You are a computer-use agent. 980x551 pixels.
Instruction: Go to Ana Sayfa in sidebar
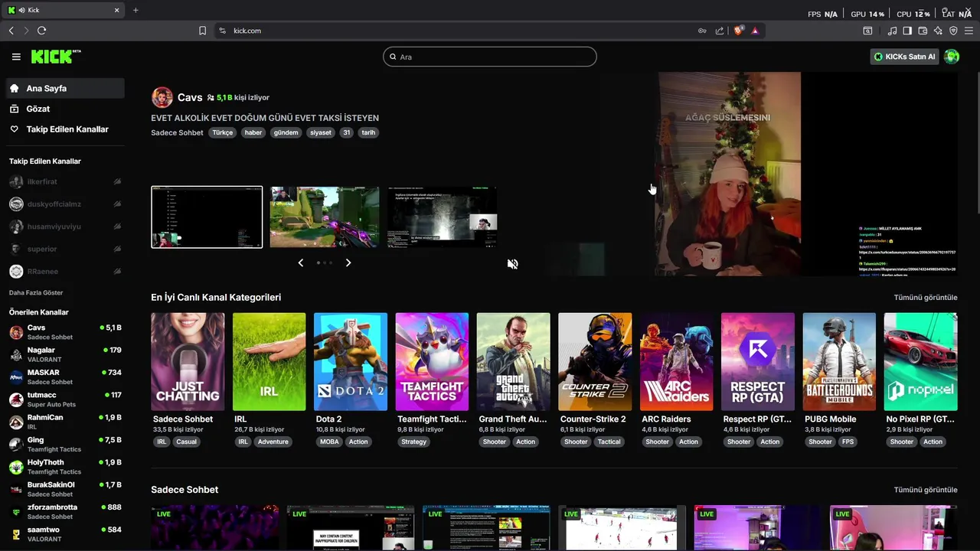[x=64, y=88]
